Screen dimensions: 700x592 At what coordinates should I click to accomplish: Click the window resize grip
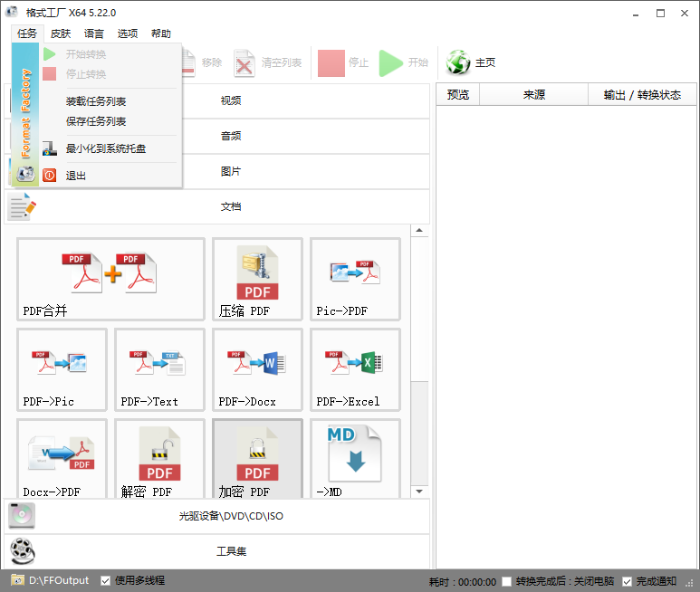click(x=690, y=583)
